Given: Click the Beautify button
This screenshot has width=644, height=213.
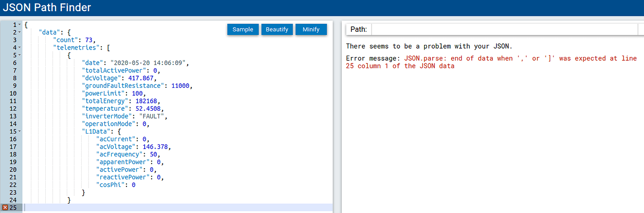Looking at the screenshot, I should click(x=277, y=29).
